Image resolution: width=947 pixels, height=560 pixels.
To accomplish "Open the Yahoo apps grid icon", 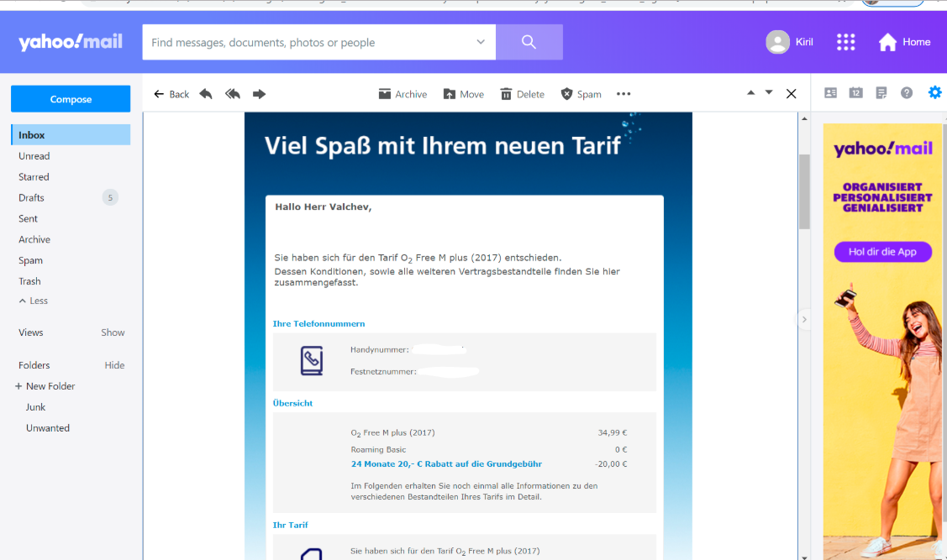I will [x=845, y=42].
